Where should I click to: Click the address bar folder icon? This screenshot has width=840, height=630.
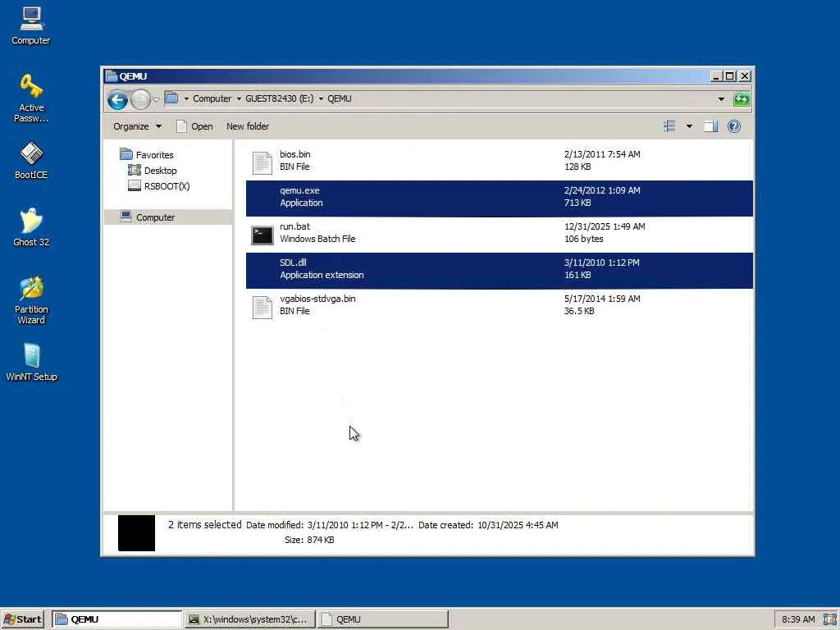tap(171, 98)
